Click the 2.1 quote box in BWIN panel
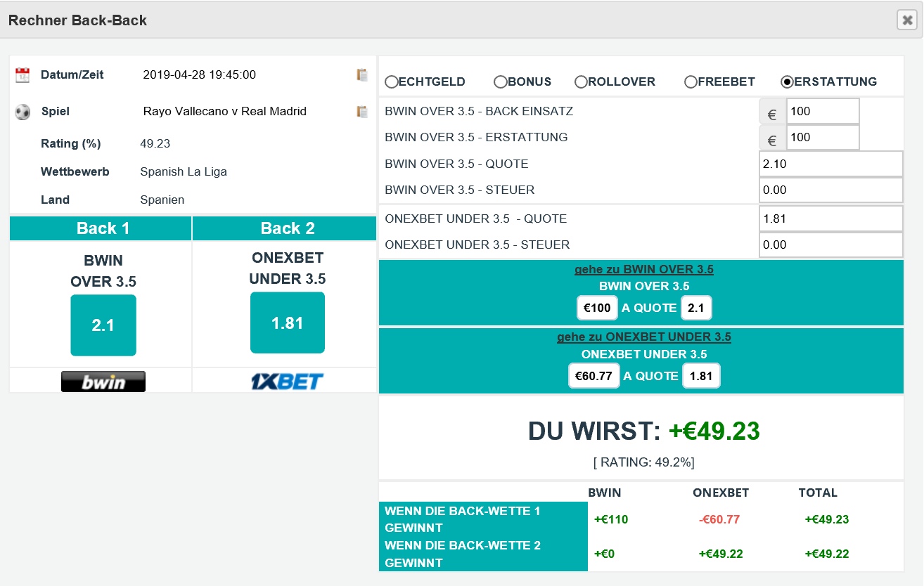The image size is (924, 586). pyautogui.click(x=696, y=308)
